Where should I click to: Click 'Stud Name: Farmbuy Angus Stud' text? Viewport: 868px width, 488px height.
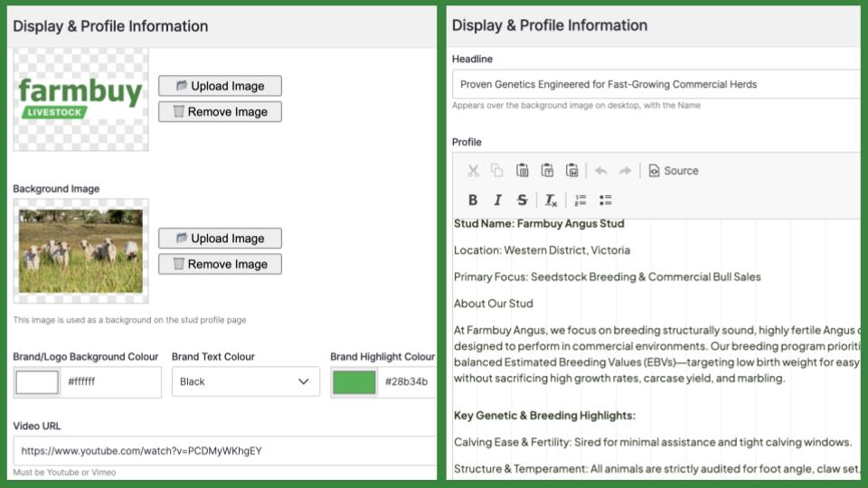coord(539,223)
